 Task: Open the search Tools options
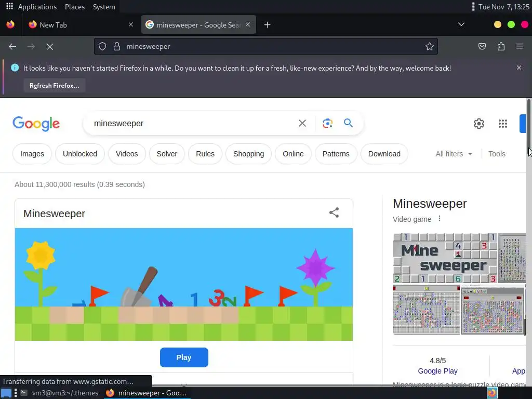(497, 154)
